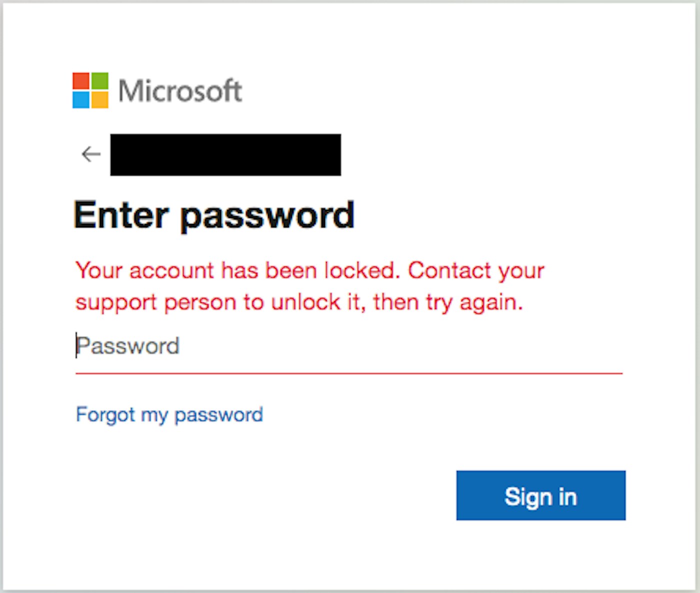700x593 pixels.
Task: Click the green square of the Microsoft logo
Action: (99, 81)
